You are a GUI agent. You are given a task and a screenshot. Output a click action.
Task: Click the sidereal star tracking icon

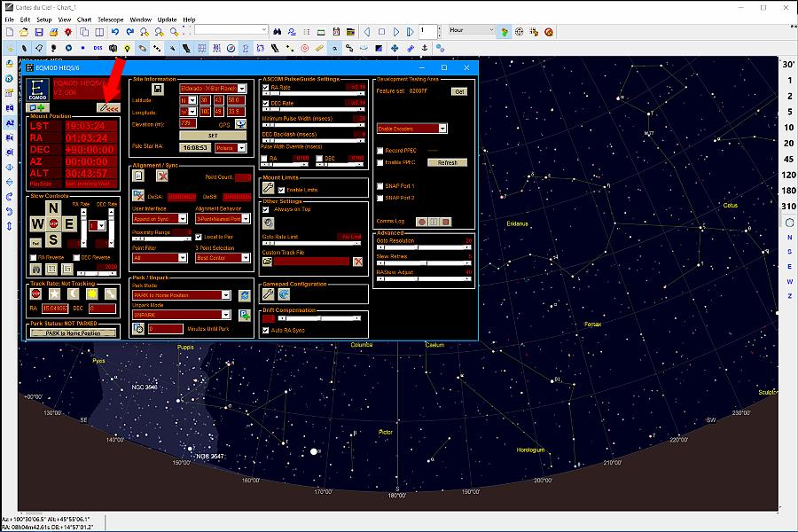point(54,293)
